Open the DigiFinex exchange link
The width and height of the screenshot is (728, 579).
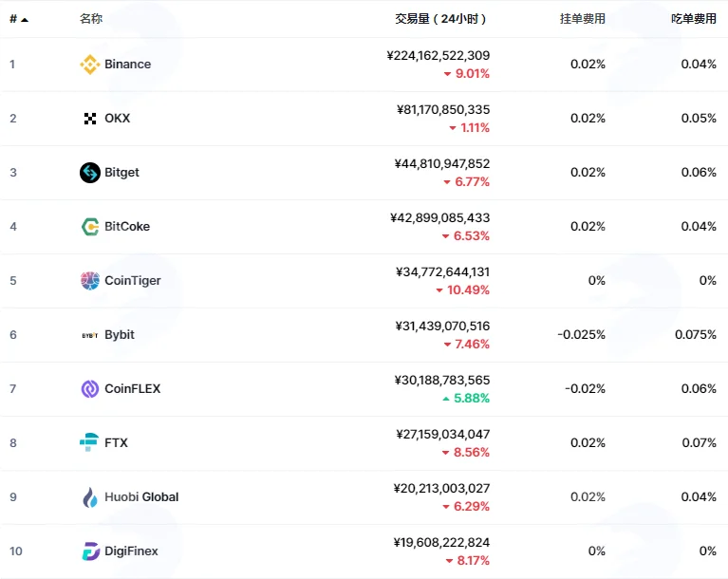tap(131, 551)
